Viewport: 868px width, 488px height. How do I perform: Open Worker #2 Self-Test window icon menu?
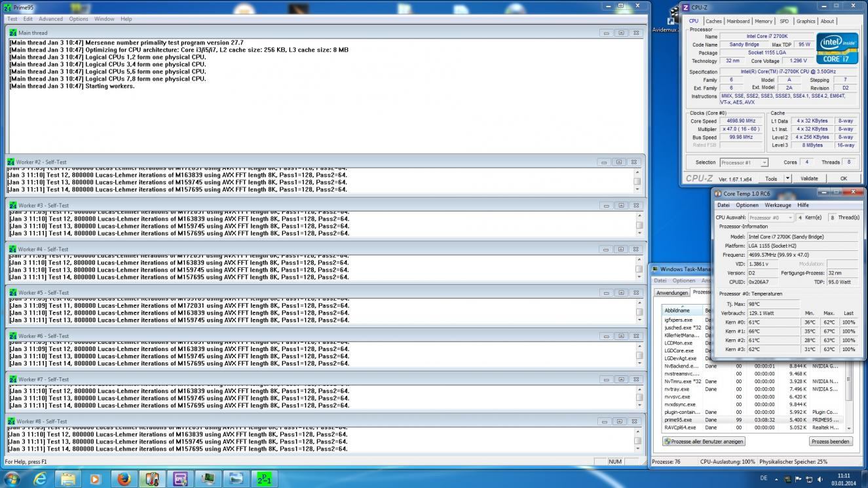pos(10,162)
